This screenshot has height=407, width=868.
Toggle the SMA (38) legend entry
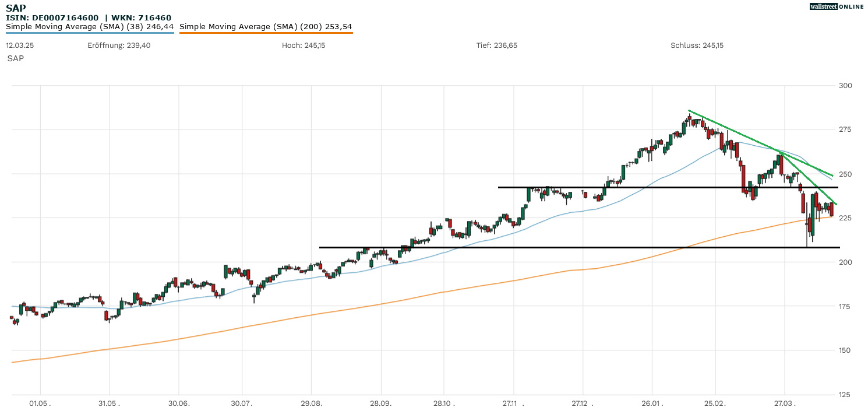click(x=90, y=27)
